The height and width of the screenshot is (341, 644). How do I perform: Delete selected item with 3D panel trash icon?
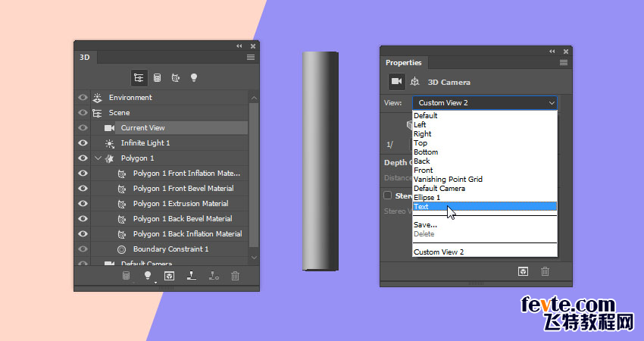[236, 276]
